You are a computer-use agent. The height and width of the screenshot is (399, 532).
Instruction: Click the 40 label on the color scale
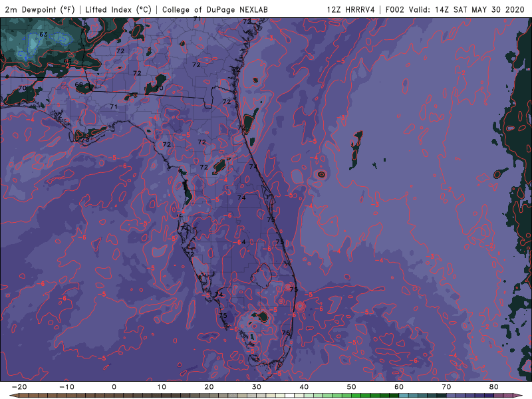(304, 387)
